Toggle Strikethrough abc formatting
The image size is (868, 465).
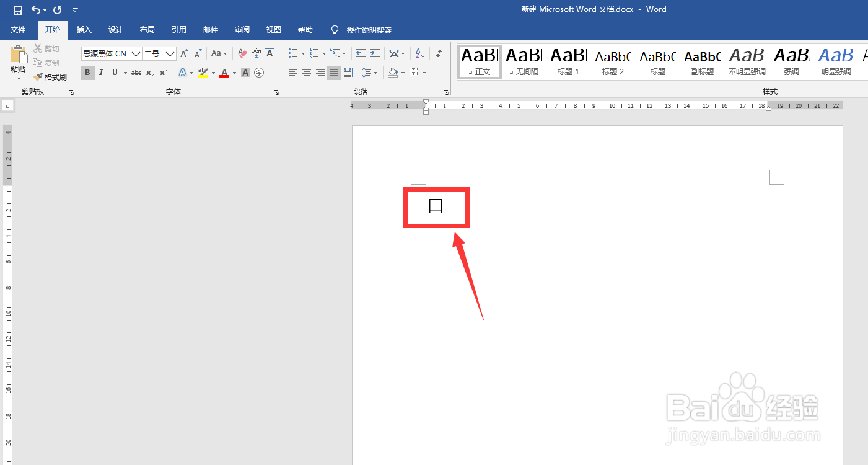(136, 73)
